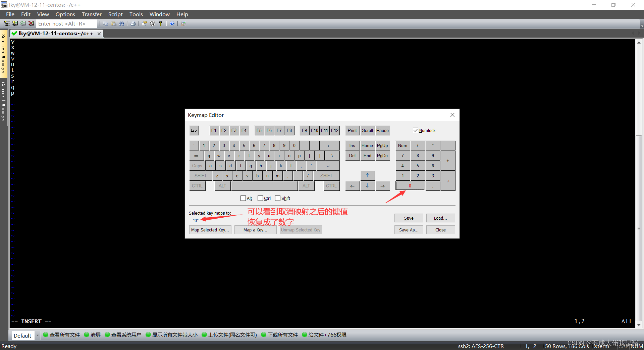Click the terminal vertical scrollbar up arrow
Screen dimensions: 644x350
click(x=639, y=43)
